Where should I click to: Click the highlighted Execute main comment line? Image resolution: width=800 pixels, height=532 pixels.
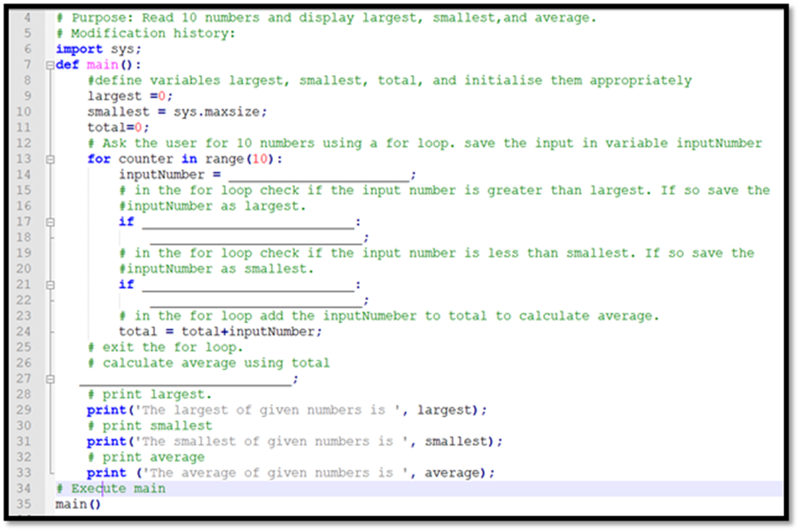pyautogui.click(x=111, y=488)
